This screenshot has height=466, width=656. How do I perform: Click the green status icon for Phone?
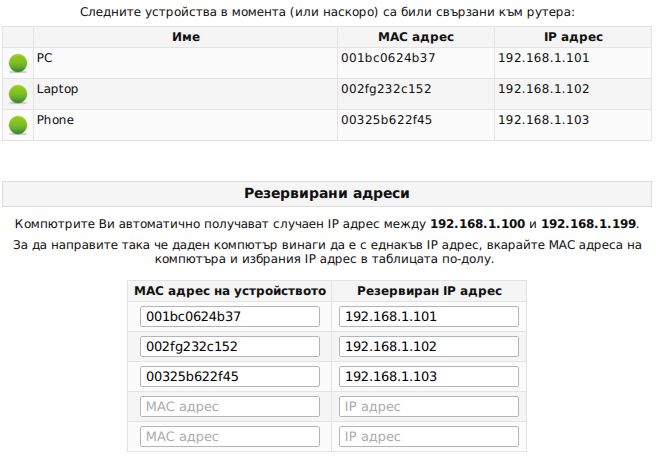click(18, 125)
